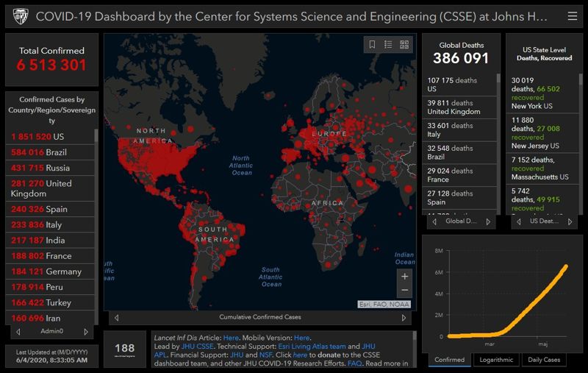Click the Esri, FAO, NOAA map attribution
This screenshot has width=588, height=373.
coord(384,305)
